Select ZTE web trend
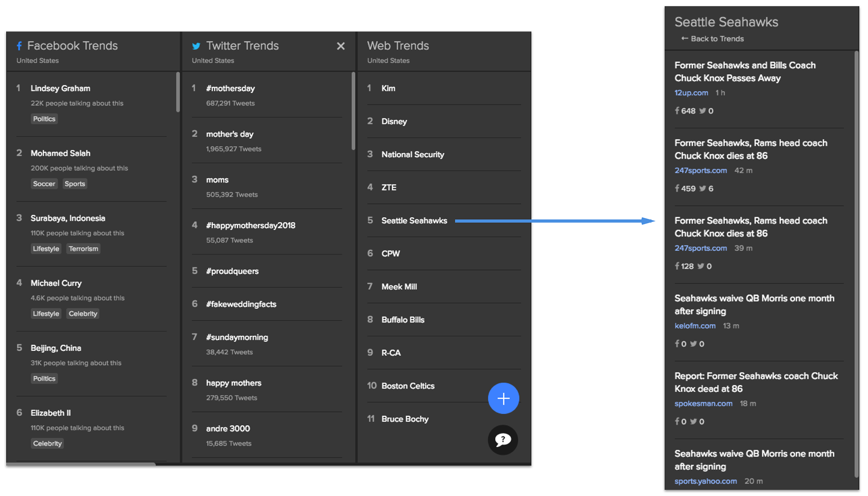Screen dimensions: 868x496 point(389,187)
